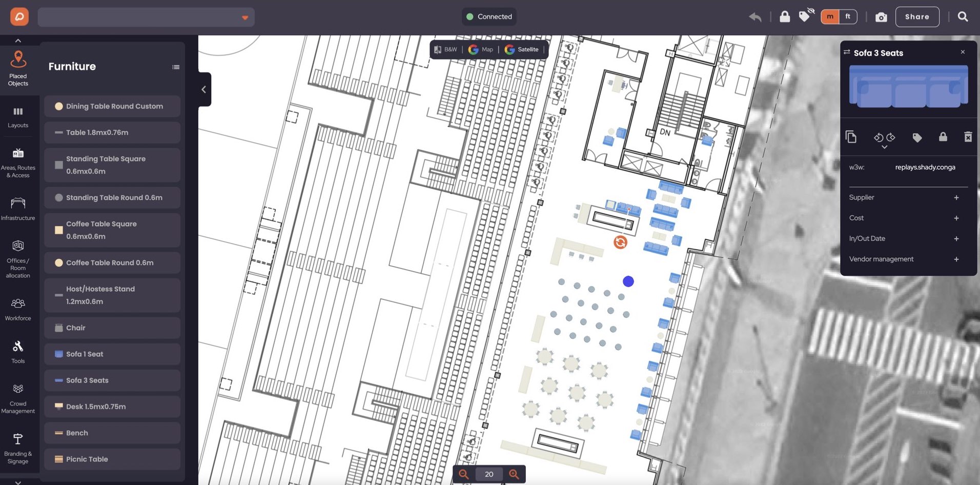This screenshot has height=485, width=980.
Task: Open Offices / Room allocation section
Action: tap(18, 259)
